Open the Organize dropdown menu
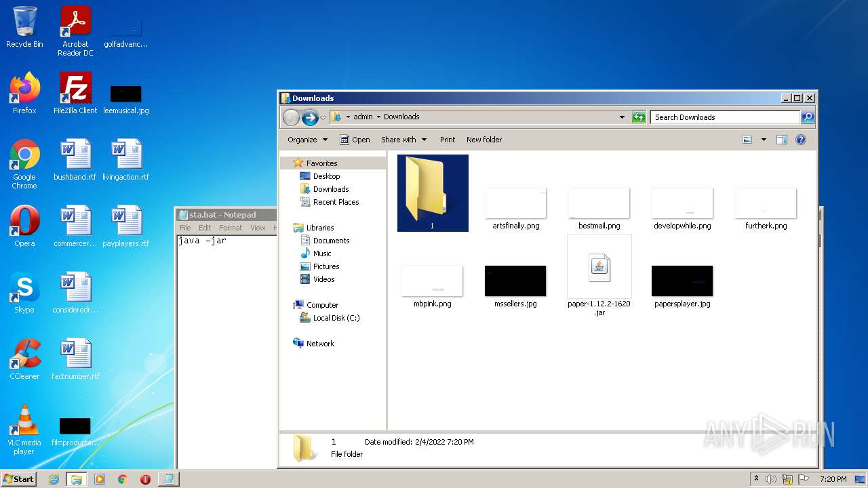 307,140
